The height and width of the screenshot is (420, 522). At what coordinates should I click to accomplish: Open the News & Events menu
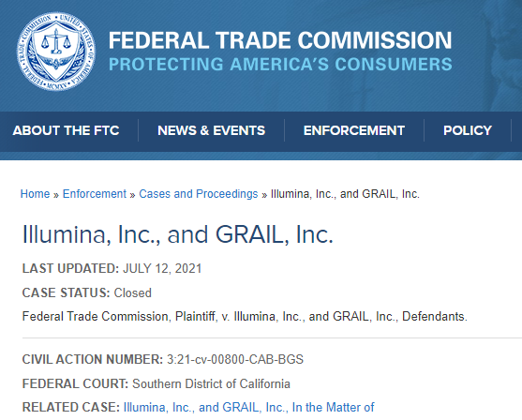pyautogui.click(x=212, y=130)
